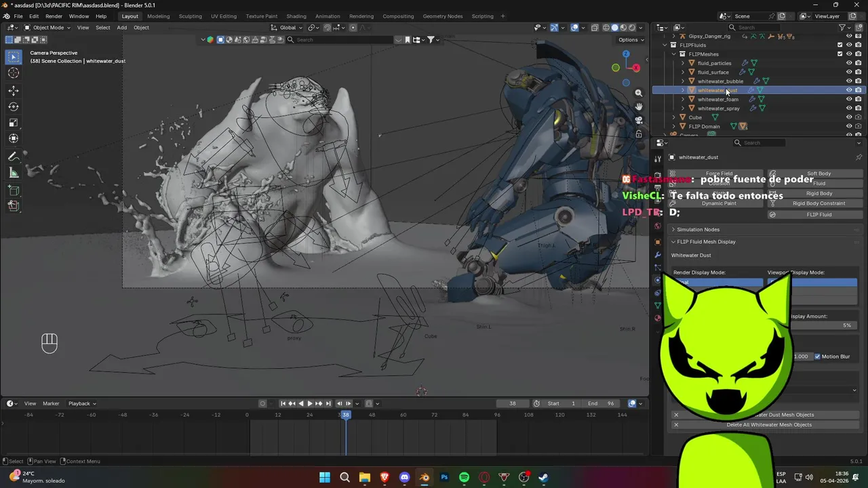Click fluid_particles modifier wrench icon
This screenshot has height=488, width=868.
(x=745, y=63)
